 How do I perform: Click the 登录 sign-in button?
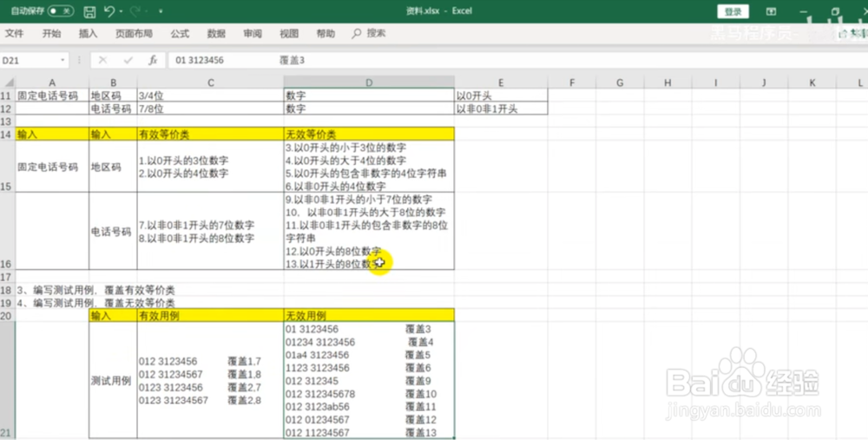coord(733,11)
